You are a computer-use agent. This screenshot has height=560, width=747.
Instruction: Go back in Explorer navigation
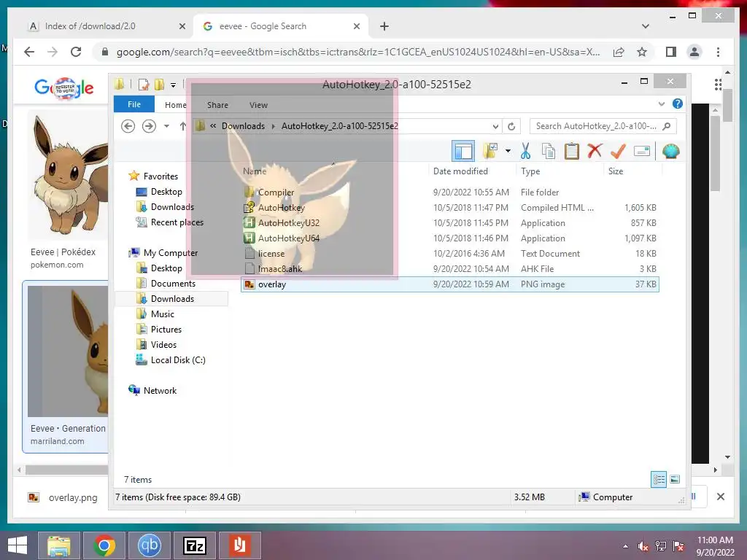coord(128,126)
